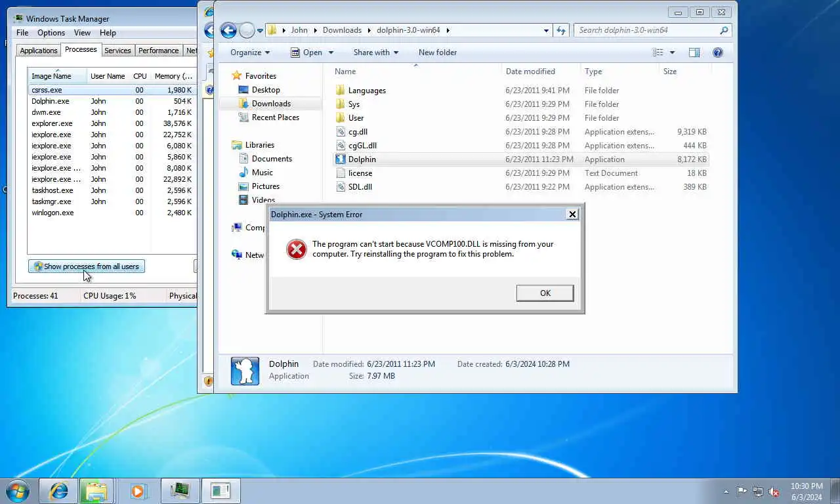Open Windows Media Player from the taskbar
This screenshot has height=504, width=840.
(x=138, y=491)
